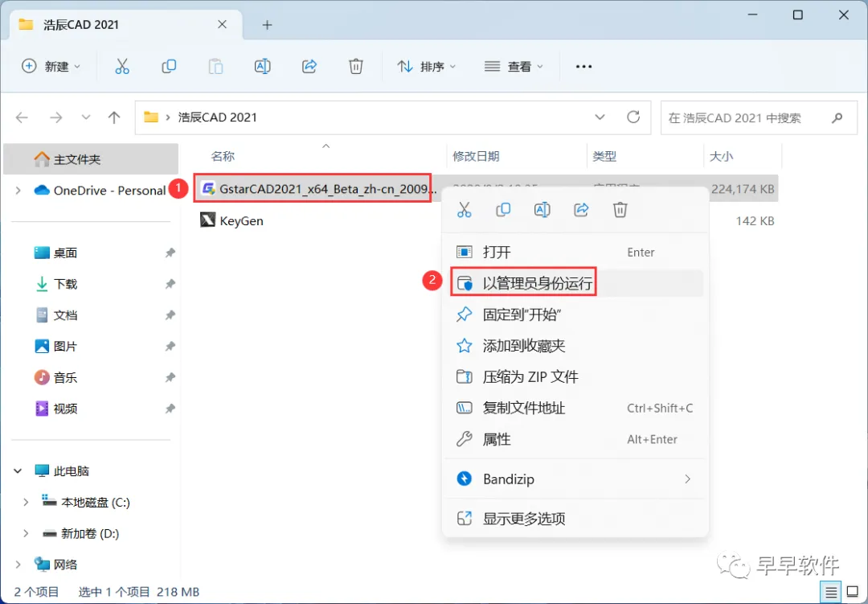868x604 pixels.
Task: Open the 查看 dropdown
Action: [513, 67]
